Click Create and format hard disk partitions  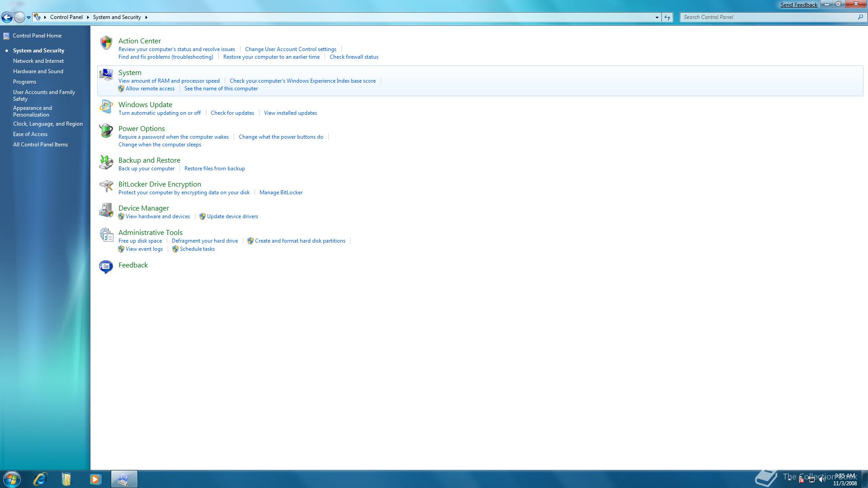[300, 241]
